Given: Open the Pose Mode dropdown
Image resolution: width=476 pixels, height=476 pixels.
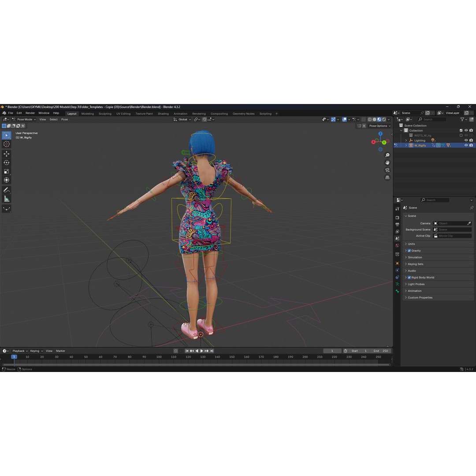Looking at the screenshot, I should [24, 119].
